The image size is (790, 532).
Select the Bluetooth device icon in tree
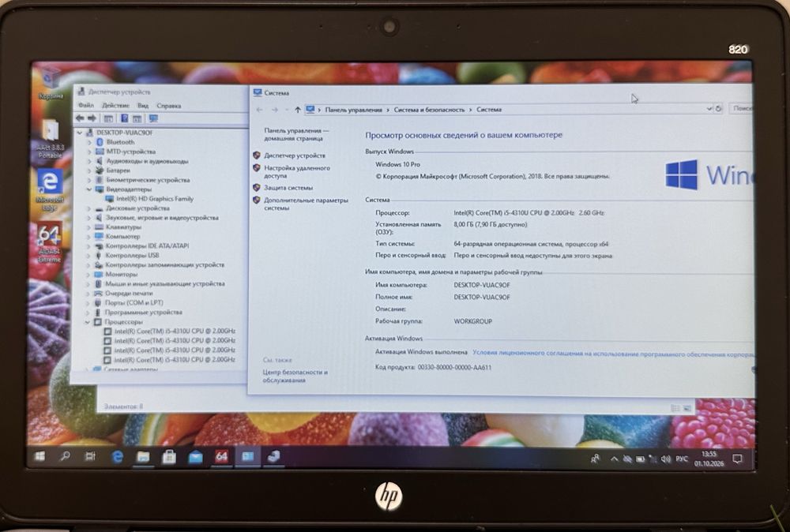tap(100, 142)
